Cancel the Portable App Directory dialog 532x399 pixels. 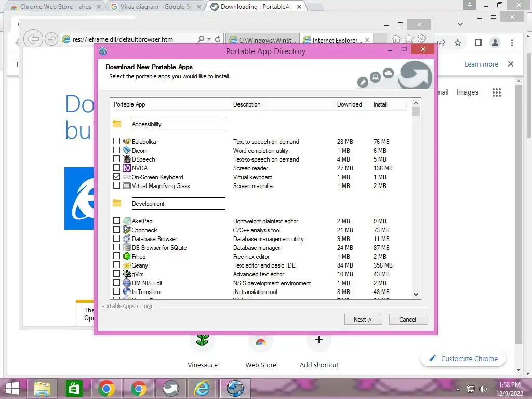pyautogui.click(x=408, y=320)
